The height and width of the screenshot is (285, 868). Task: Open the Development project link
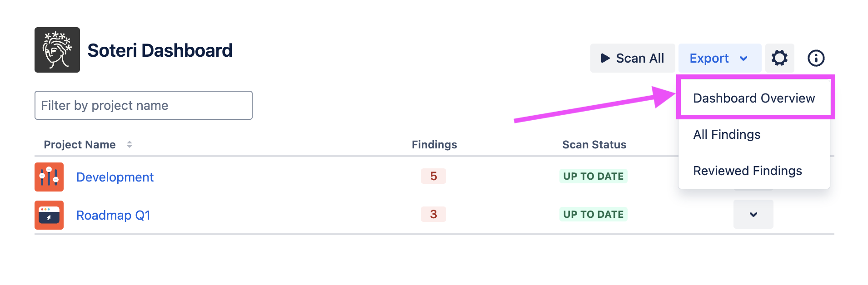(x=115, y=177)
